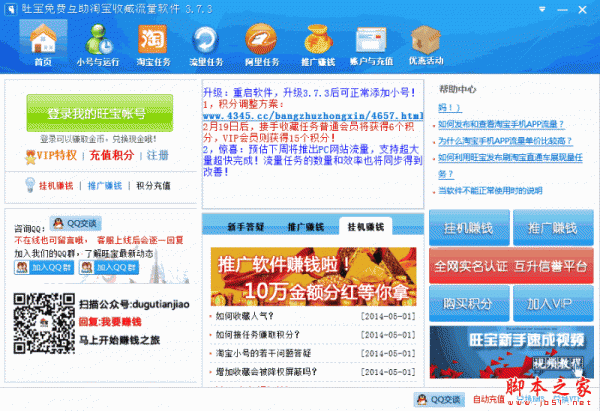Open article 淘宝小号的若干问题答疑
Image resolution: width=600 pixels, height=411 pixels.
click(263, 353)
